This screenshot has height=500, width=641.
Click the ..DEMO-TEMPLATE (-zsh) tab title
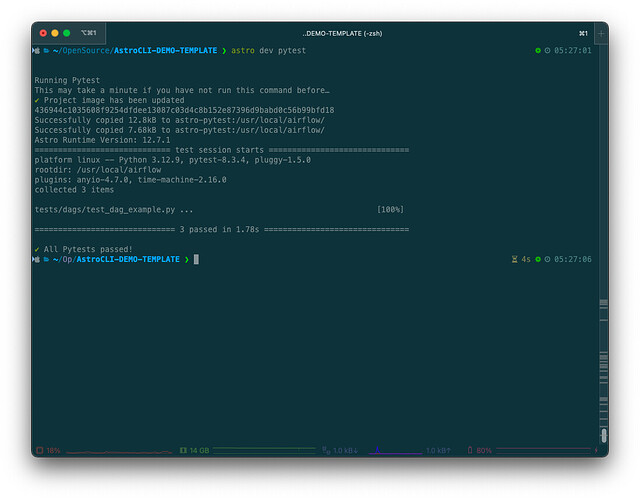click(342, 34)
